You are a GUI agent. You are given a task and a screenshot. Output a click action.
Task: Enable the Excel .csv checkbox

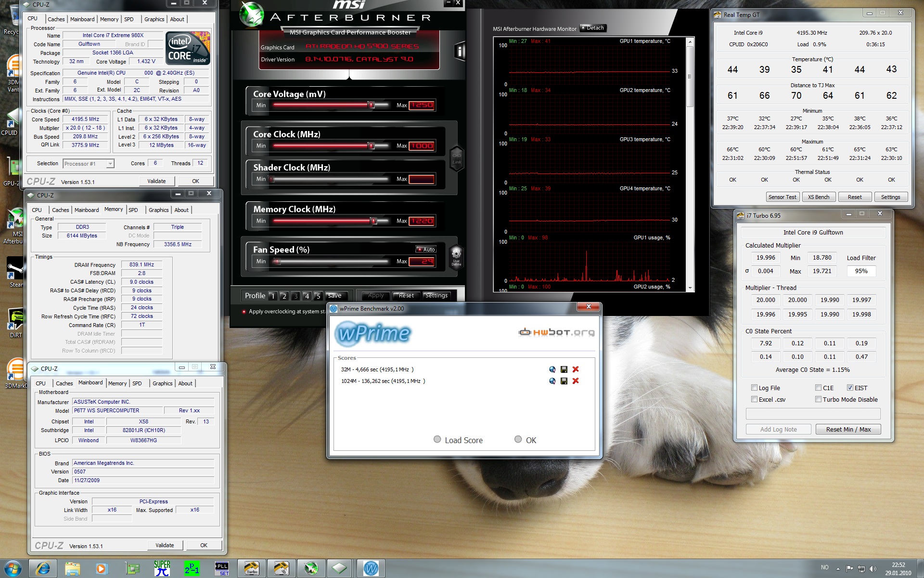click(754, 399)
